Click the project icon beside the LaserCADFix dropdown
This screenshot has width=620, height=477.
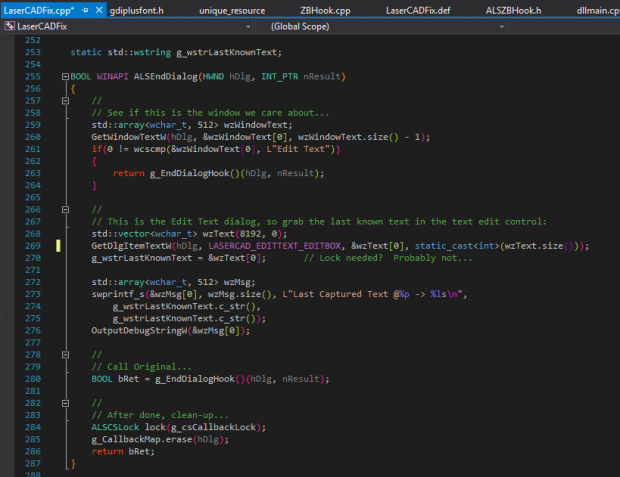[8, 26]
